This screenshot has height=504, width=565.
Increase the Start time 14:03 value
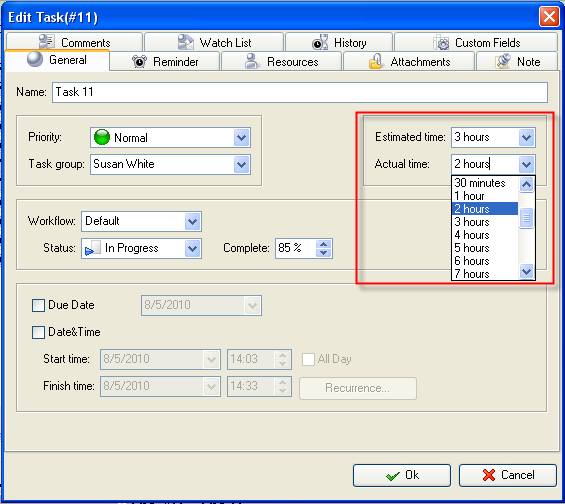[282, 355]
